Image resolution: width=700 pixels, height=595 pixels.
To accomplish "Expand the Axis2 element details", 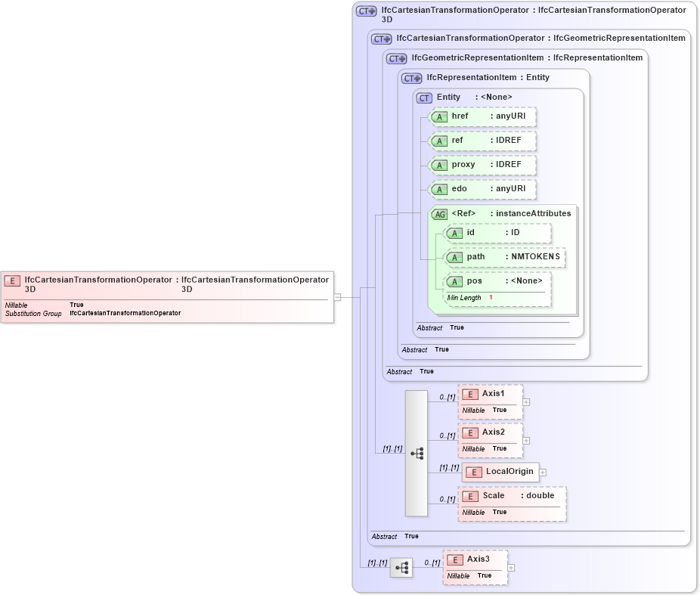I will (x=525, y=440).
